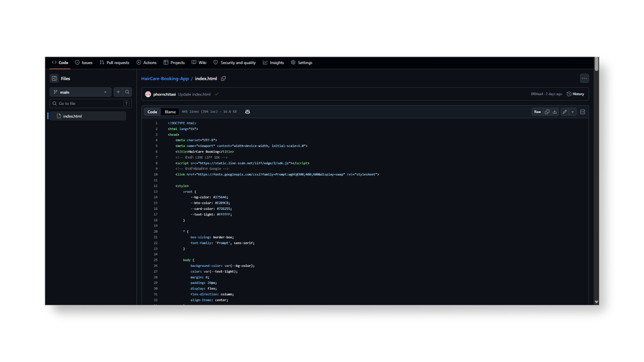Open the Issues tab
Screen dimensions: 644x362
pyautogui.click(x=84, y=62)
